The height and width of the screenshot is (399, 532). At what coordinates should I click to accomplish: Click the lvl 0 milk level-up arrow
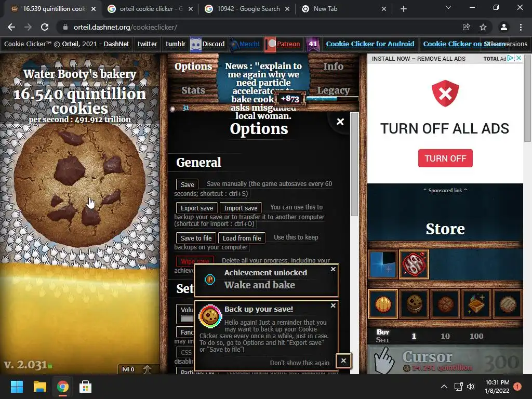[x=147, y=369]
